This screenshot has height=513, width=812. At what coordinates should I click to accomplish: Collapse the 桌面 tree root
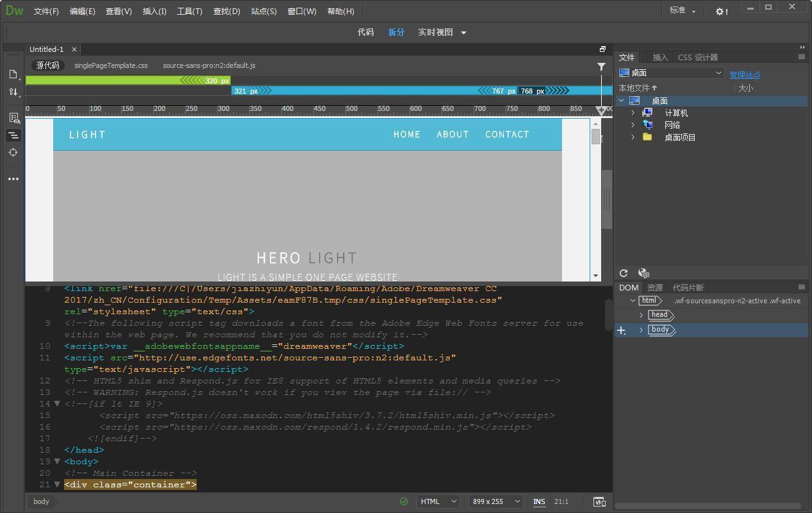(621, 101)
